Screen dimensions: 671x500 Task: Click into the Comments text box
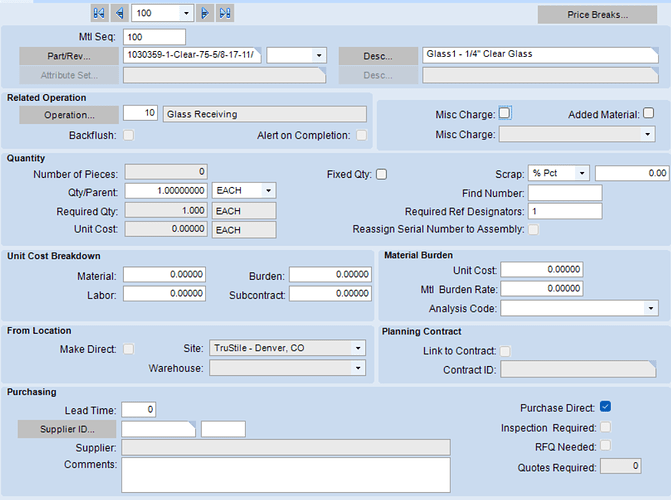(x=285, y=474)
